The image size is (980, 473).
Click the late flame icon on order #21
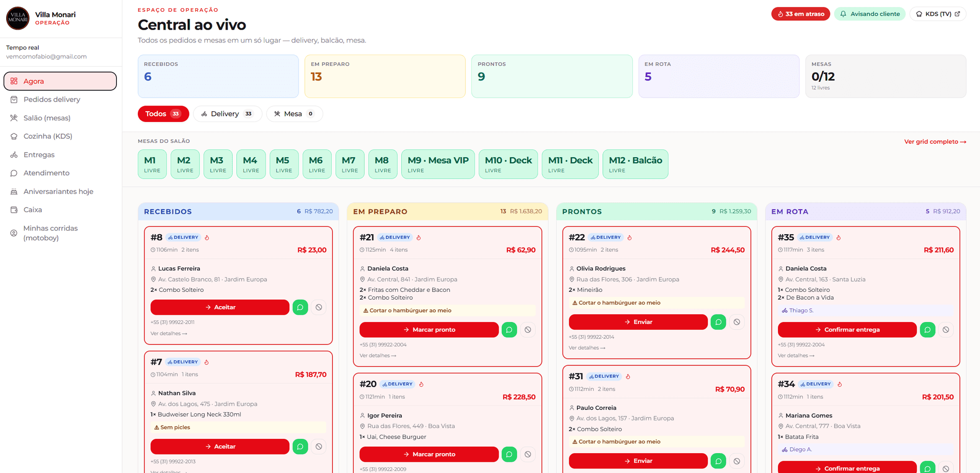(419, 237)
